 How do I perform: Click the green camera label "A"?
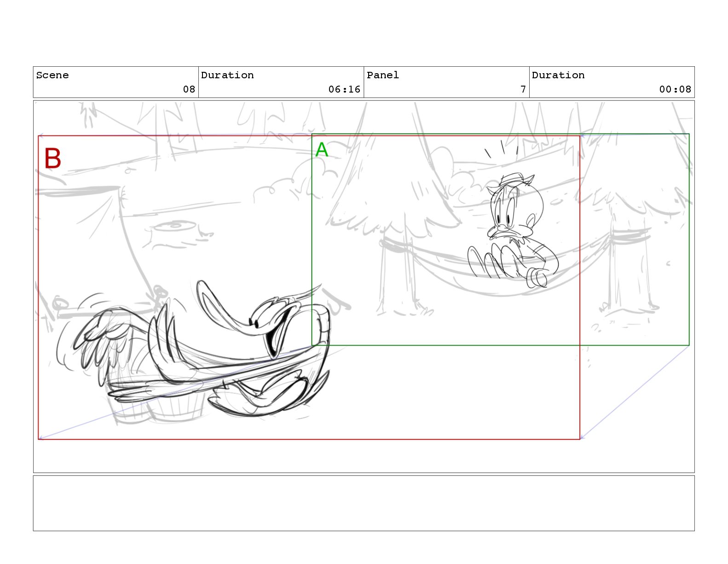322,150
